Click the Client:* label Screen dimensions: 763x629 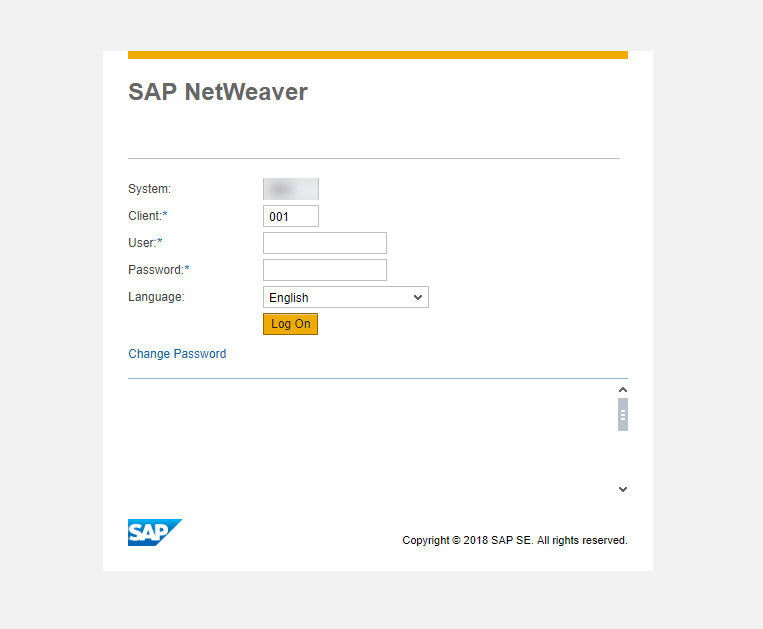click(x=148, y=216)
